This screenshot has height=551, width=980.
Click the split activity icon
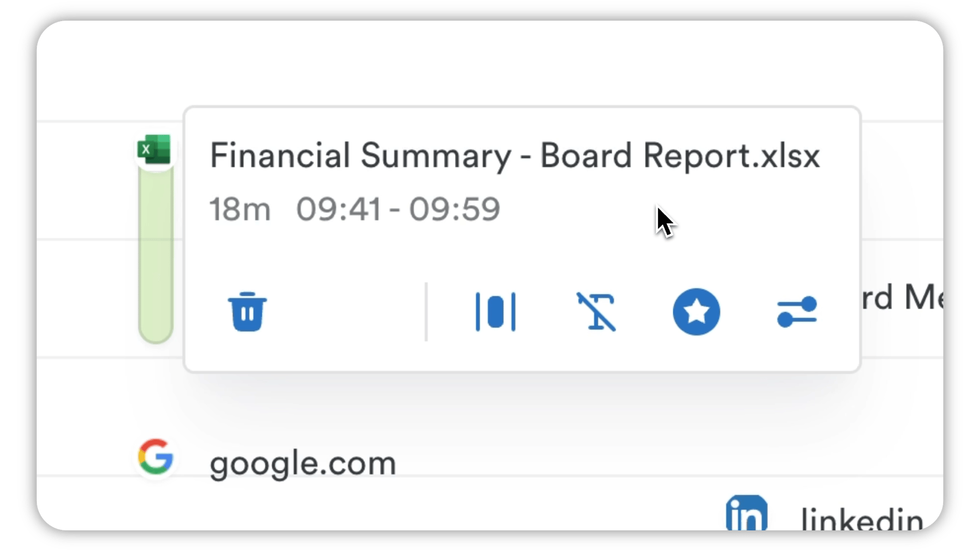[495, 312]
